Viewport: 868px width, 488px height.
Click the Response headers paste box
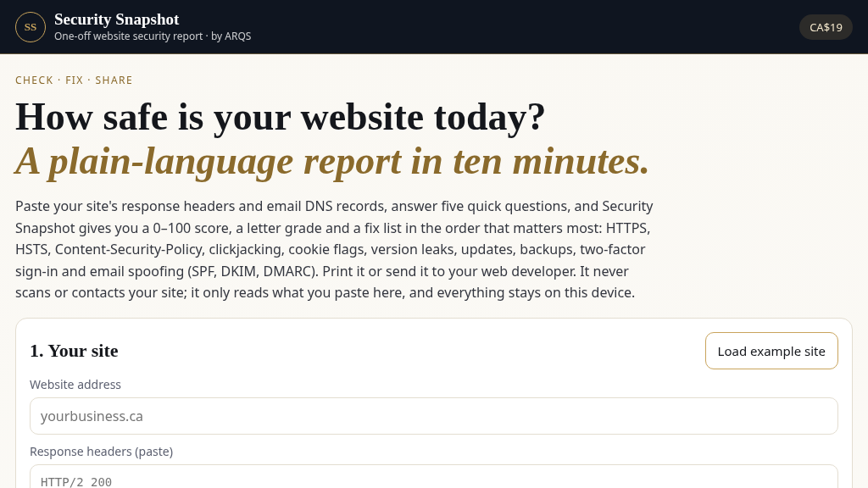tap(433, 476)
